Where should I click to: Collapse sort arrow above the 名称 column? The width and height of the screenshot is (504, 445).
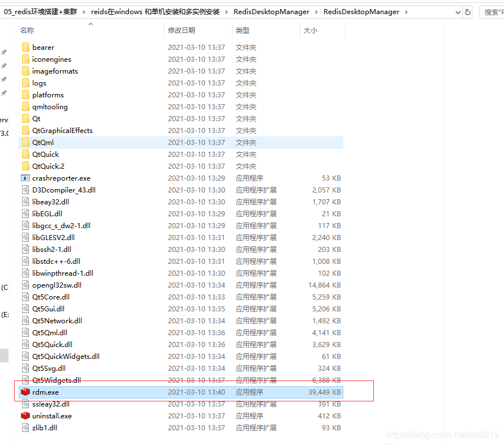(x=91, y=24)
